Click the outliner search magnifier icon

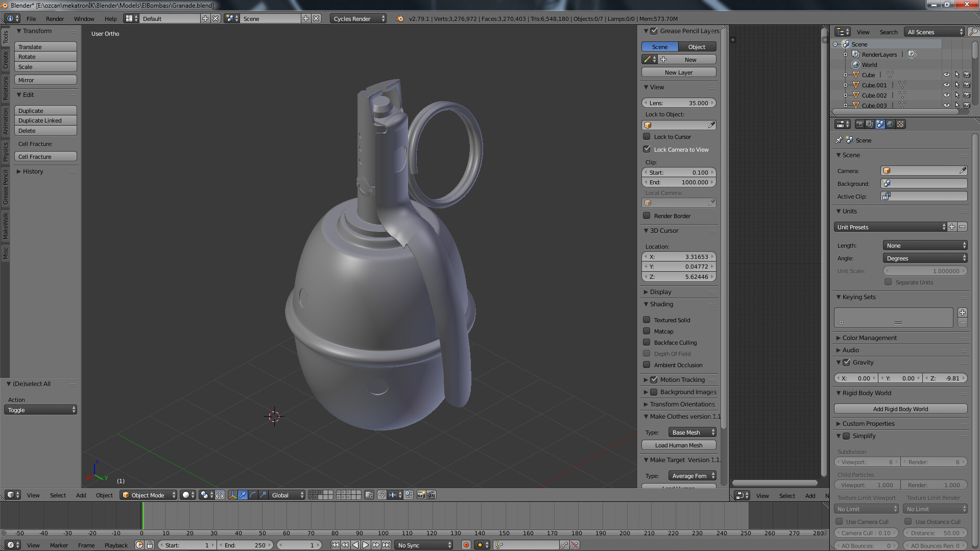(x=973, y=32)
